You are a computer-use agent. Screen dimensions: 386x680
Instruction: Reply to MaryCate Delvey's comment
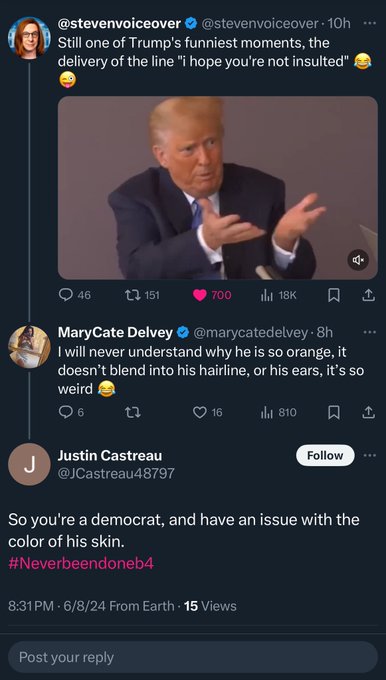(71, 412)
